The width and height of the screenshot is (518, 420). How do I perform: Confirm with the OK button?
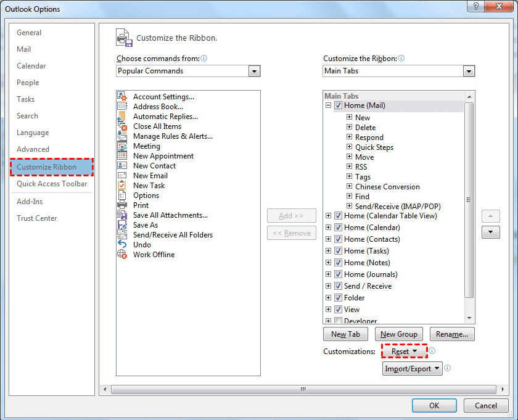point(434,405)
